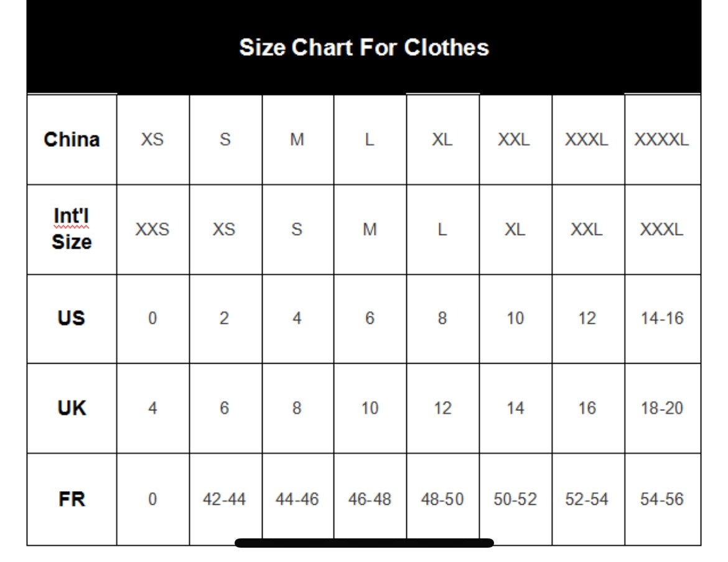
Task: Select the 54-56 cell in FR row
Action: (x=661, y=499)
